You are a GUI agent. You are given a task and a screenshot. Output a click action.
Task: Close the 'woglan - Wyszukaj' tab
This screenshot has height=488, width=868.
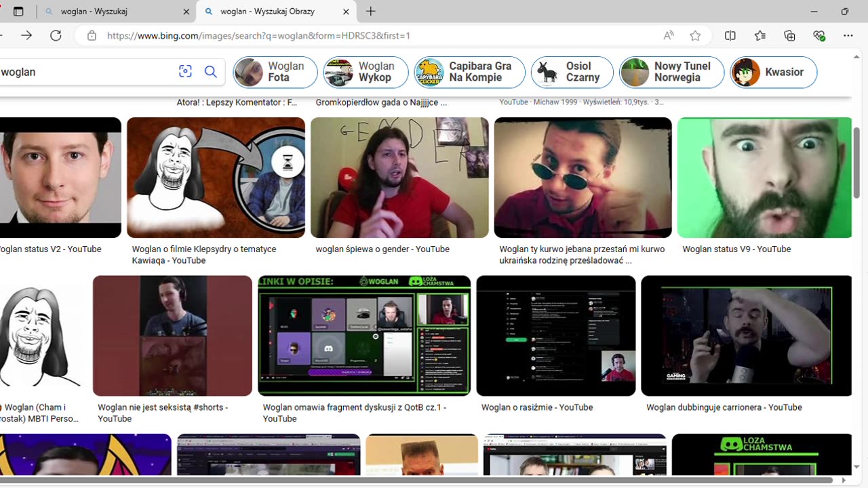click(186, 12)
